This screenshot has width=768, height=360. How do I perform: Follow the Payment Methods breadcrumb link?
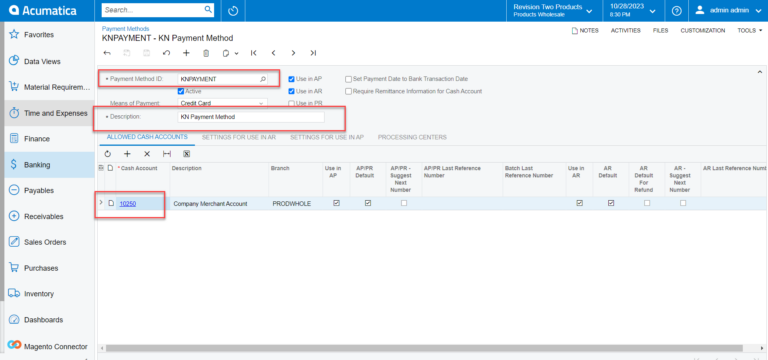tap(125, 29)
